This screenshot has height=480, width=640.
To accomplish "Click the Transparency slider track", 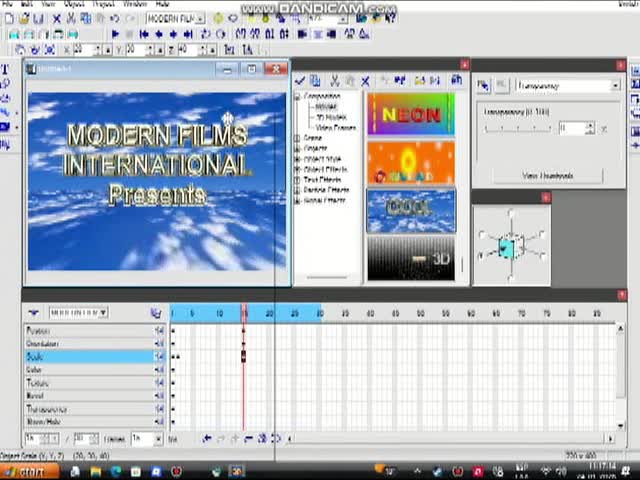I will point(518,128).
